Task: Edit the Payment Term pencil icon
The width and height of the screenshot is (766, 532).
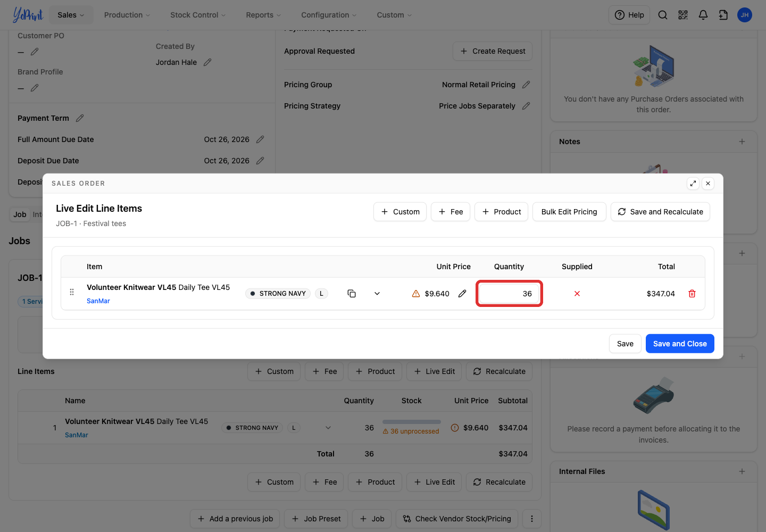Action: [x=80, y=118]
